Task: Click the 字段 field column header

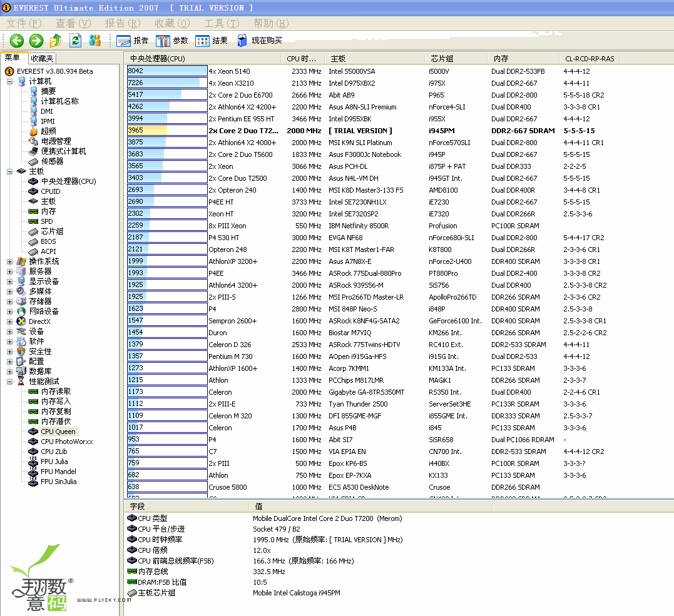Action: click(186, 507)
